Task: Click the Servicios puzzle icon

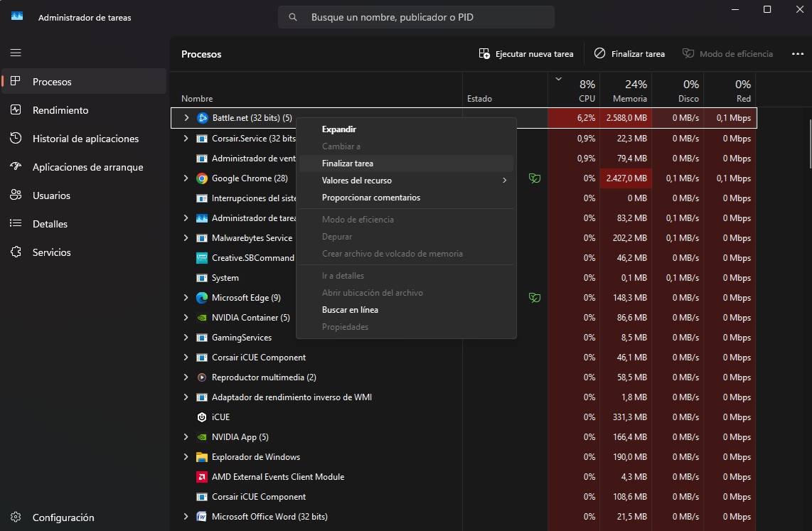Action: (16, 252)
